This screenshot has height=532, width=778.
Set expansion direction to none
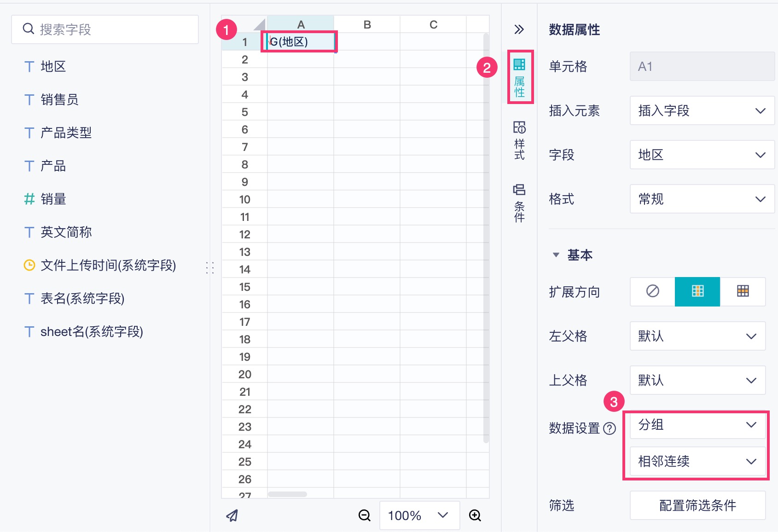coord(652,291)
